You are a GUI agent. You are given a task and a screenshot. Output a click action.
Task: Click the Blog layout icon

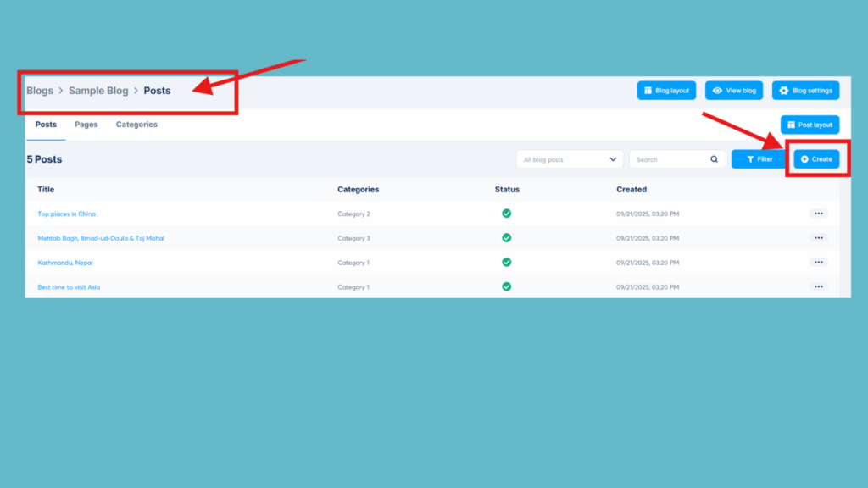coord(649,90)
